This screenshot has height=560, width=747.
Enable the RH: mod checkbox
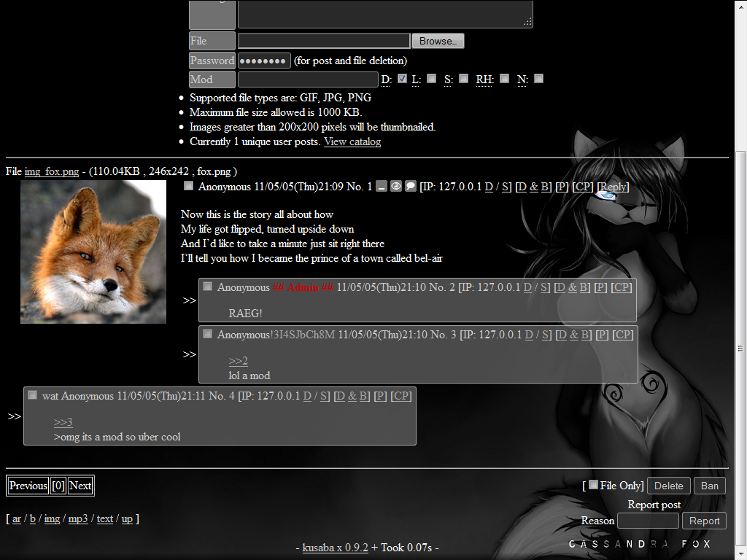click(505, 78)
